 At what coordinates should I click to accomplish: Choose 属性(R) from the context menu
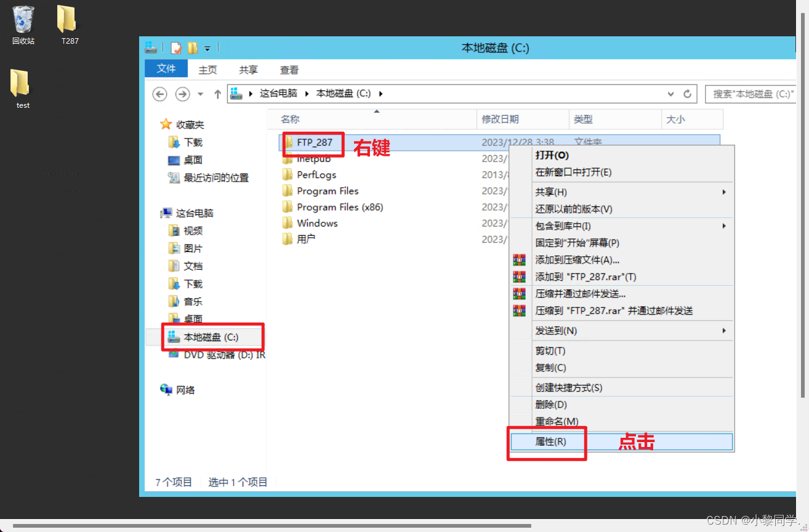(x=622, y=441)
